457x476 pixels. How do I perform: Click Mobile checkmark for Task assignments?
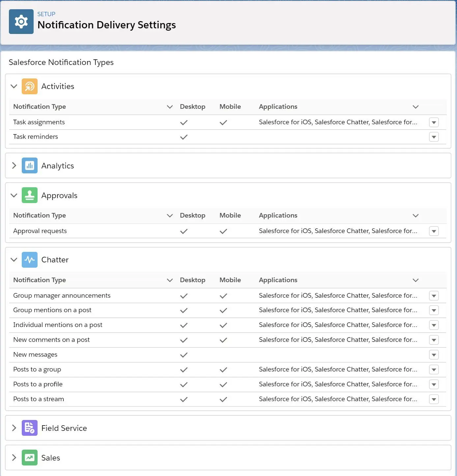223,122
